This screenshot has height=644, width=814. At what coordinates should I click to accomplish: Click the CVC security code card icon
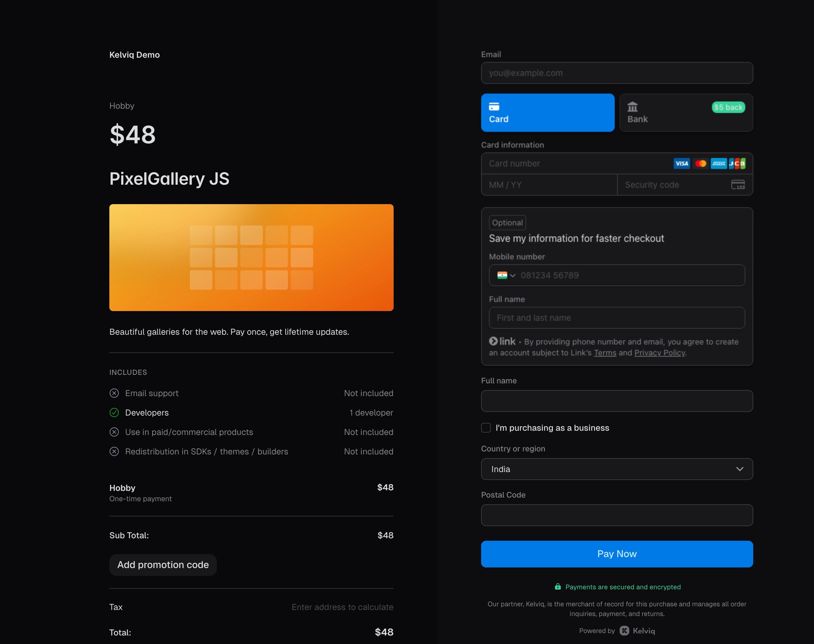click(738, 185)
